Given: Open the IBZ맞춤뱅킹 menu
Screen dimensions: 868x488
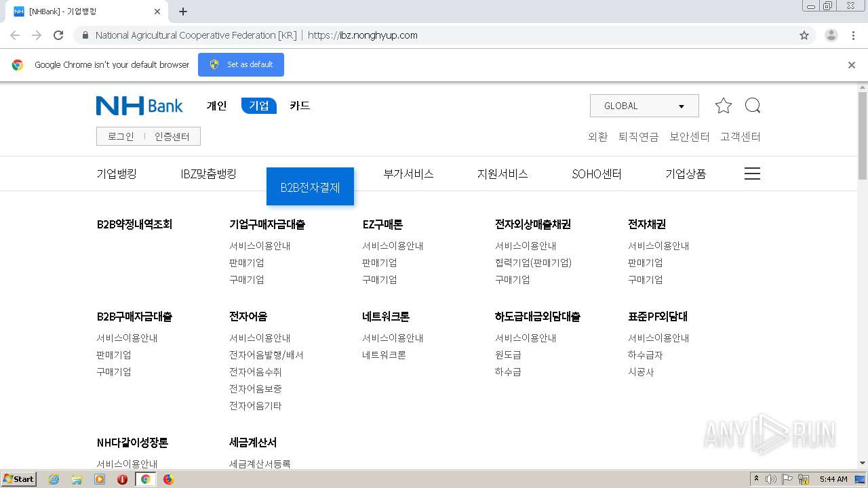Looking at the screenshot, I should 208,174.
